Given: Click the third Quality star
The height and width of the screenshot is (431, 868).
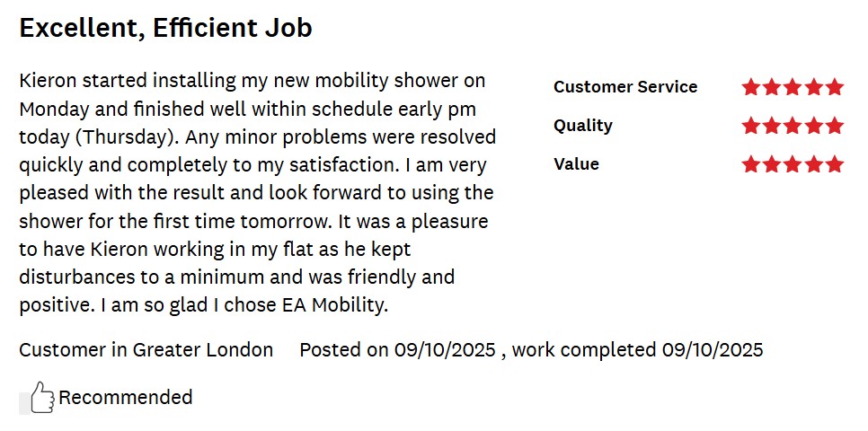Looking at the screenshot, I should coord(793,126).
